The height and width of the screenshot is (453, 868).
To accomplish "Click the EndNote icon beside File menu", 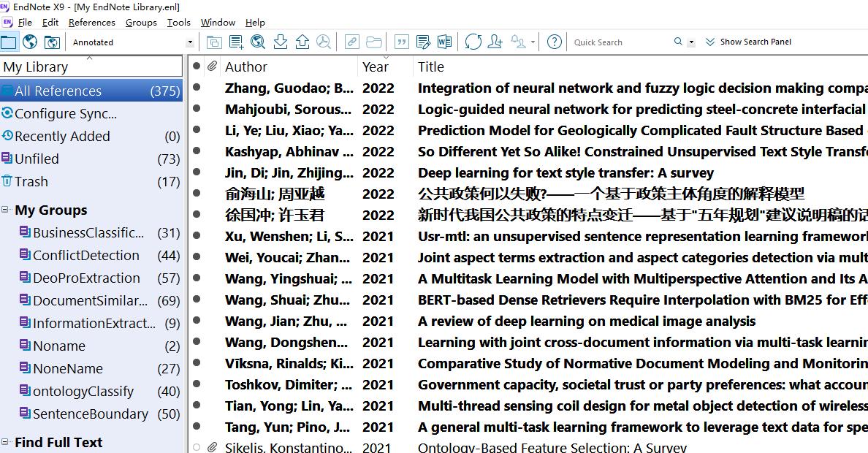I will [x=7, y=22].
